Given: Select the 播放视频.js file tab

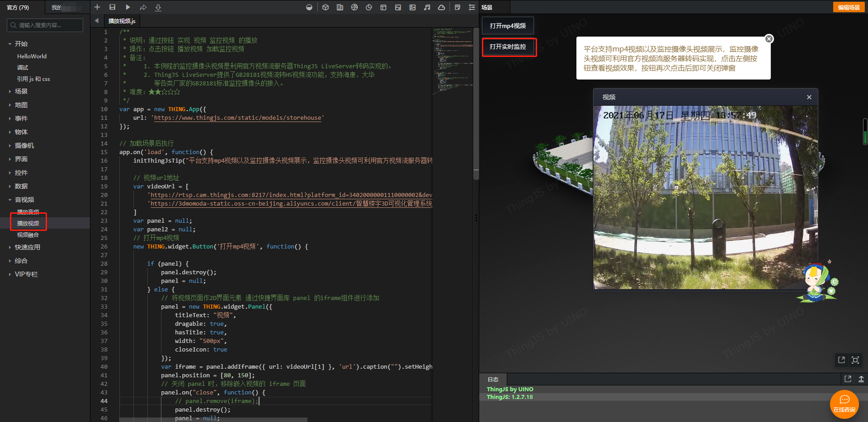Looking at the screenshot, I should click(x=122, y=21).
